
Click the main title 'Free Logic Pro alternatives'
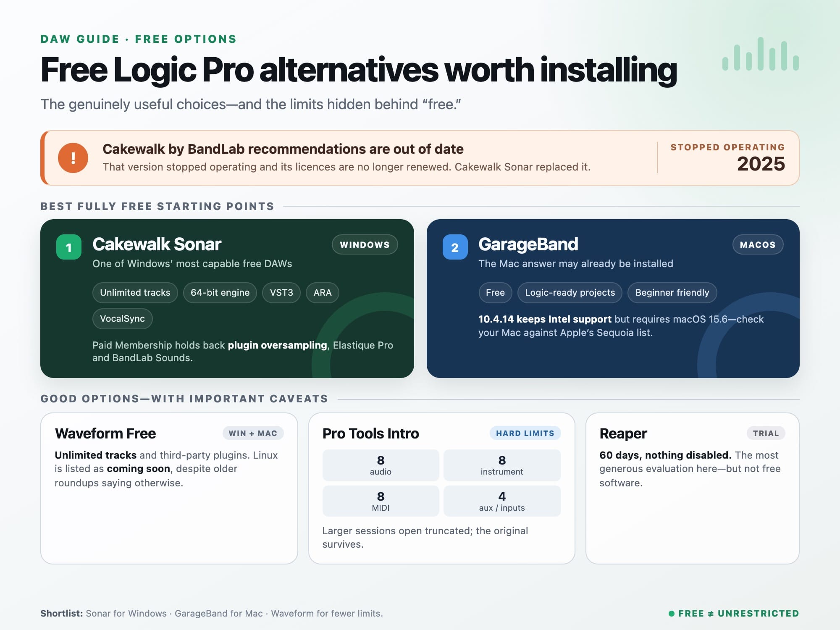tap(359, 70)
